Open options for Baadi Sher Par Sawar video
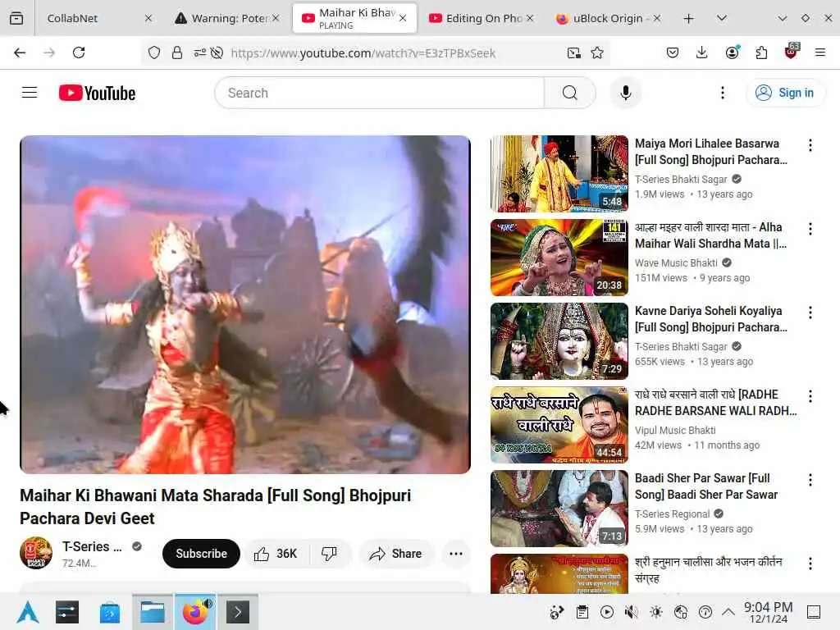This screenshot has height=630, width=840. (810, 479)
